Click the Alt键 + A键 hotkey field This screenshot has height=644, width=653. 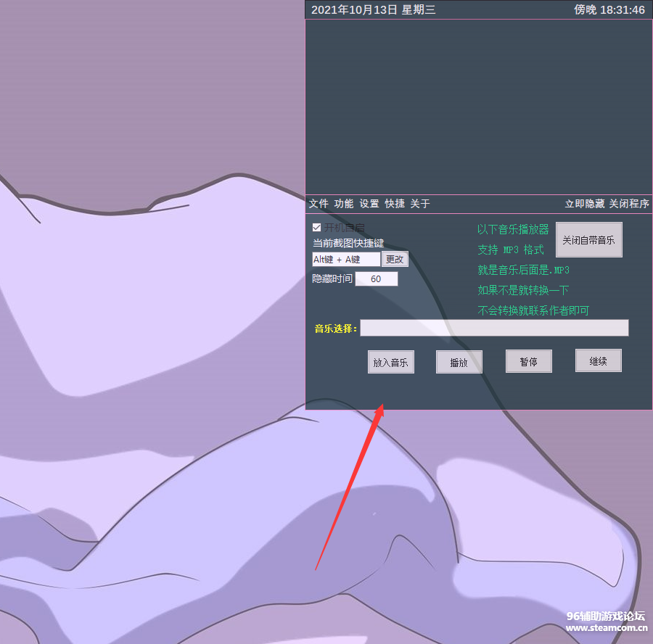tap(345, 259)
